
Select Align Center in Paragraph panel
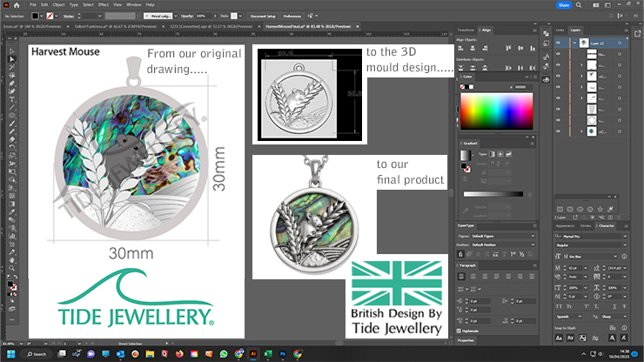tap(473, 276)
